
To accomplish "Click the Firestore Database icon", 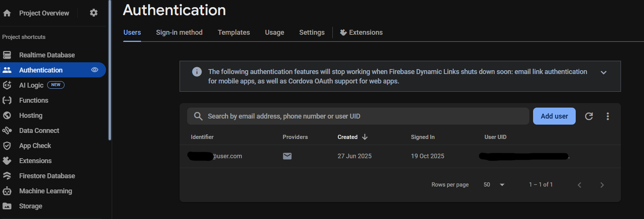I will coord(7,176).
